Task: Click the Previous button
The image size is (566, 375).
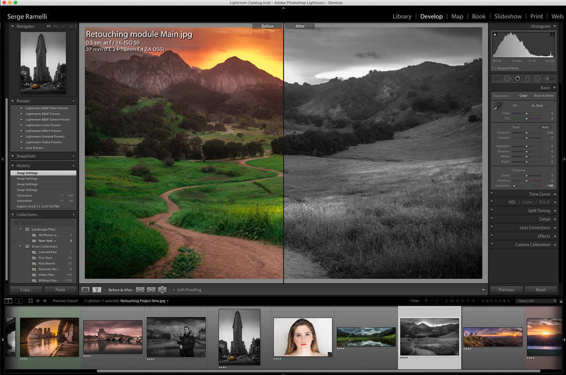Action: 506,289
